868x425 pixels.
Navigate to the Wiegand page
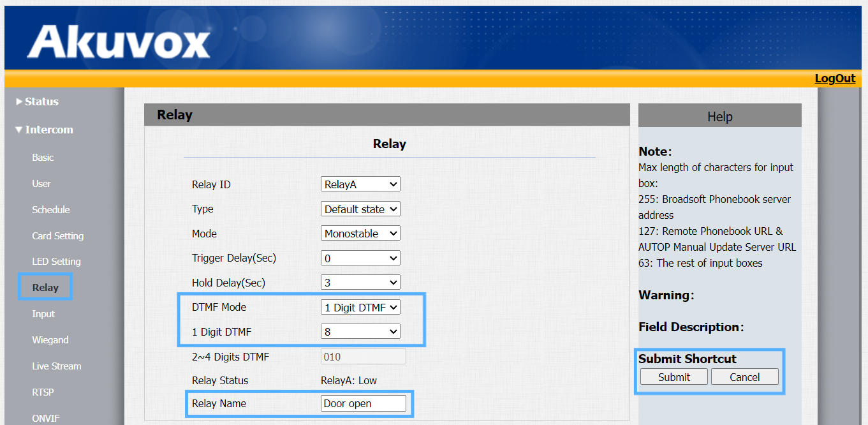(x=50, y=340)
